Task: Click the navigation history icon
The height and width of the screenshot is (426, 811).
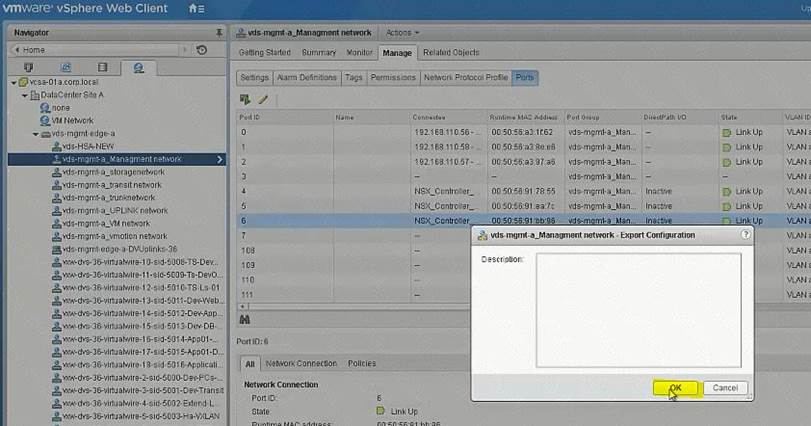Action: [202, 50]
